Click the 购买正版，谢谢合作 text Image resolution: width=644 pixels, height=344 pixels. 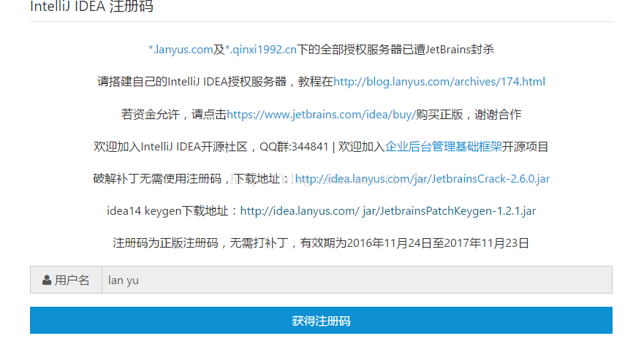(469, 114)
